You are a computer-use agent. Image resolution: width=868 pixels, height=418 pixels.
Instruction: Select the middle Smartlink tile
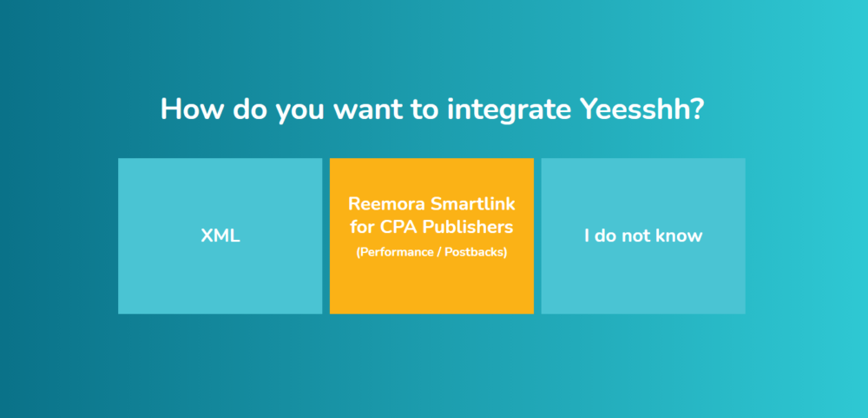click(431, 236)
